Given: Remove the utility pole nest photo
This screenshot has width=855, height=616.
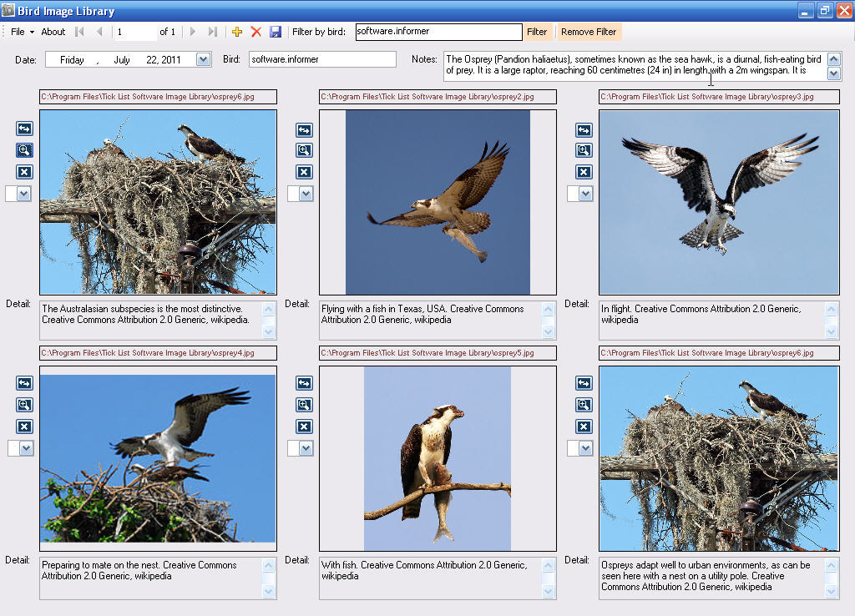Looking at the screenshot, I should click(584, 427).
